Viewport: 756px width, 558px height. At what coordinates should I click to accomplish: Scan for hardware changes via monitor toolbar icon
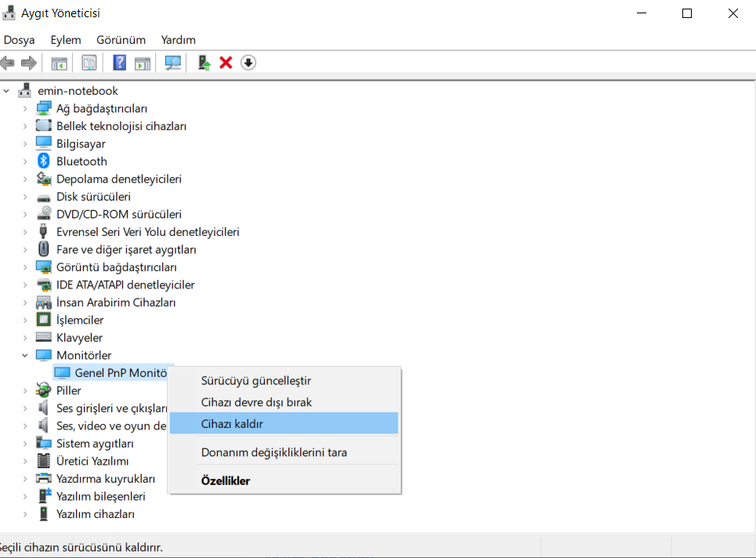tap(172, 63)
